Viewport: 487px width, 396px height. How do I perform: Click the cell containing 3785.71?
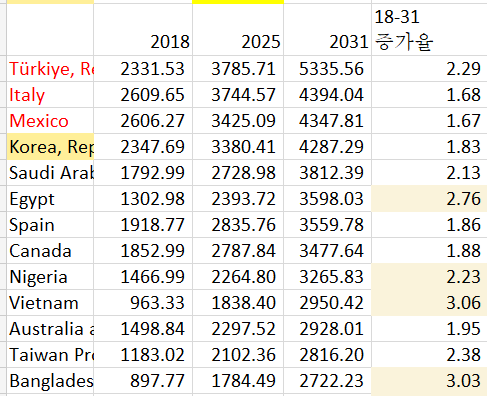click(x=238, y=69)
